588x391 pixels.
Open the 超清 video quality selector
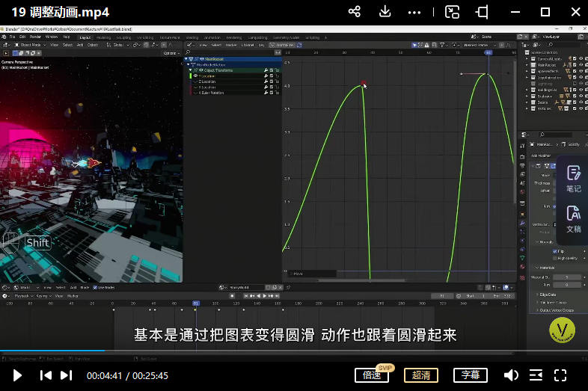click(x=420, y=375)
